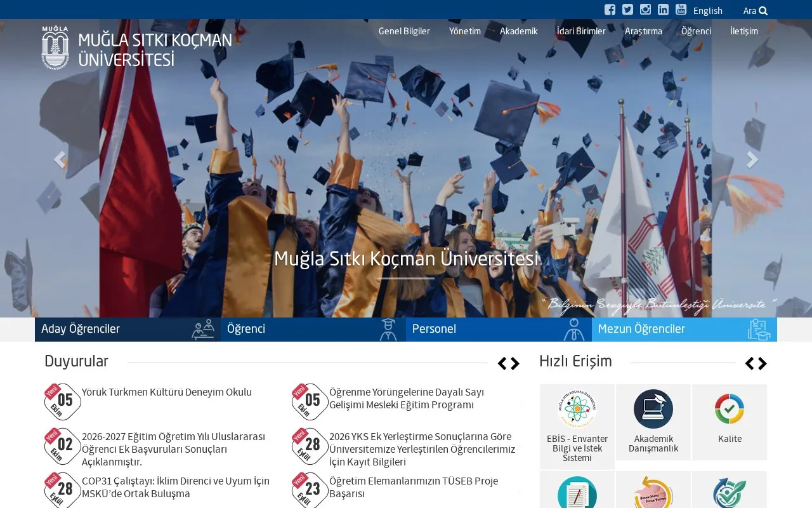Go to previous slide arrow
Image resolution: width=812 pixels, height=508 pixels.
coord(60,159)
